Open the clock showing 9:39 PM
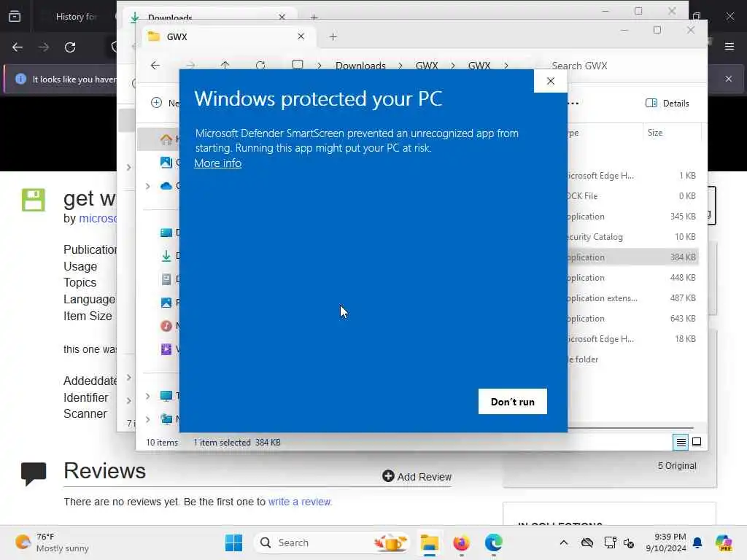 665,542
